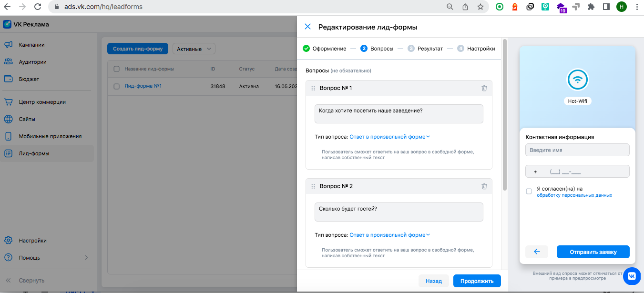Click the back arrow in form preview
644x293 pixels.
(537, 252)
